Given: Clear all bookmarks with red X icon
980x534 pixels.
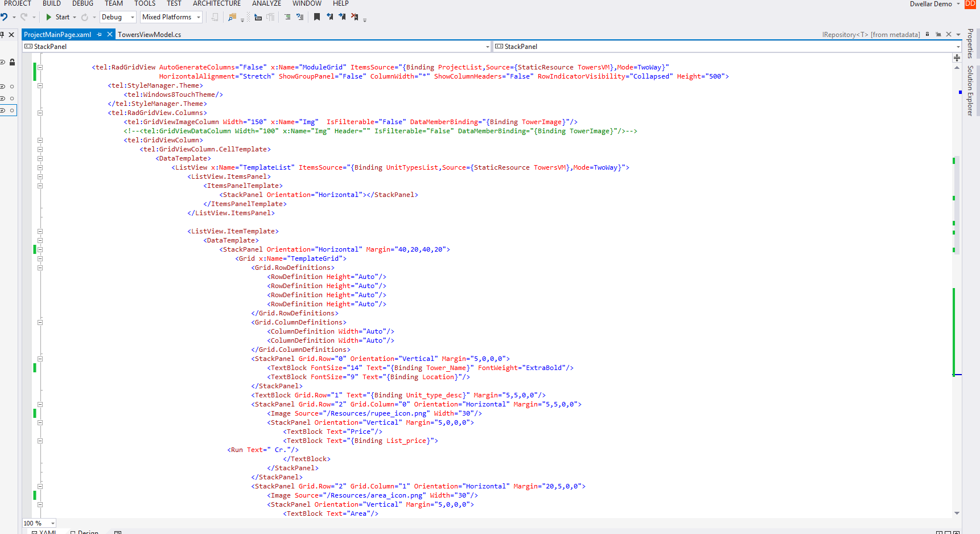Looking at the screenshot, I should (355, 17).
